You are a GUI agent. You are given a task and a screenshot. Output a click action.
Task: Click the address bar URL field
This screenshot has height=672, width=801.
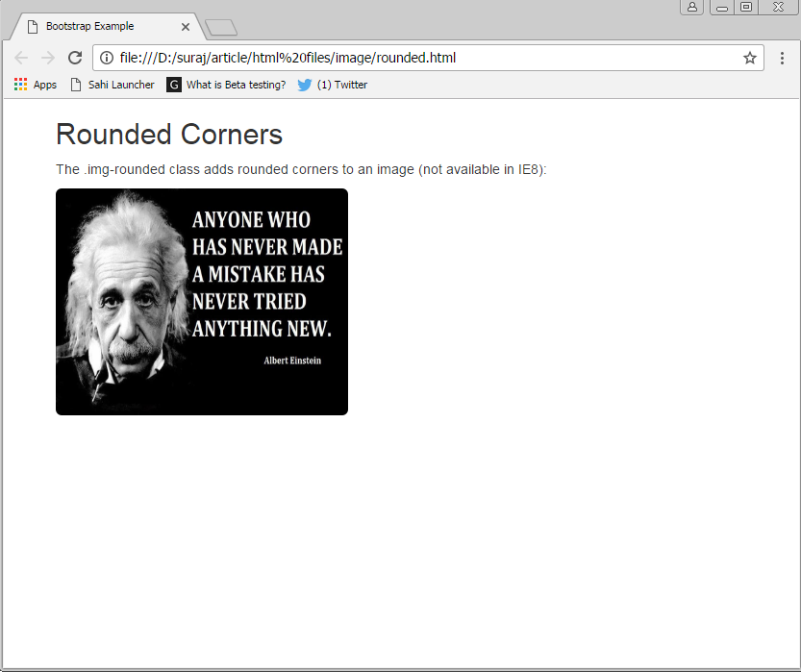coord(428,58)
